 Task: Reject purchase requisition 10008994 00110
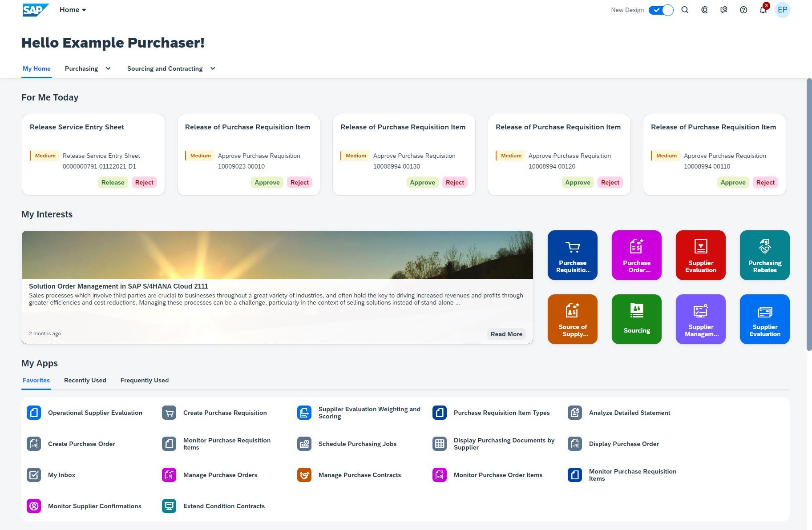765,182
